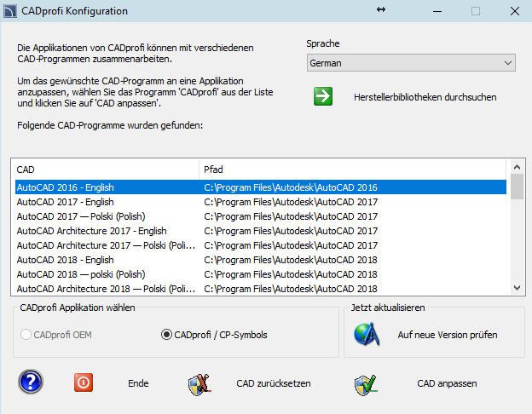Click the green arrow Herstellerbibliotheken icon
This screenshot has height=414, width=532.
[x=323, y=96]
